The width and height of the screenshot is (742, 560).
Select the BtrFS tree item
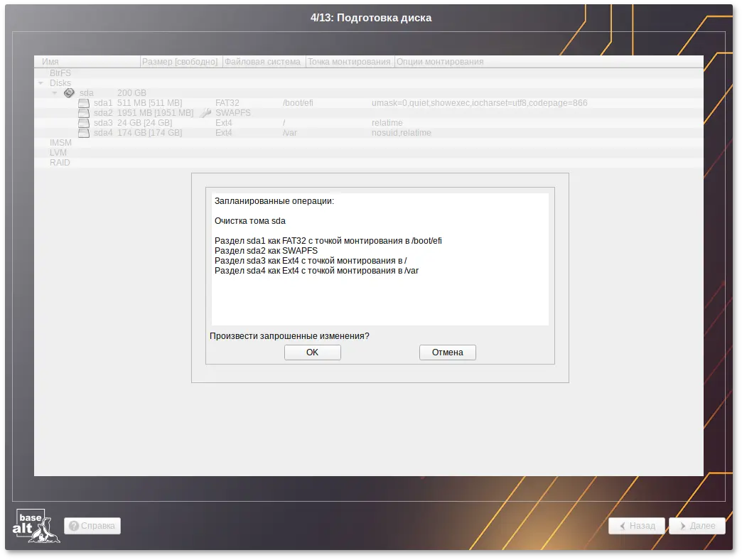[60, 73]
